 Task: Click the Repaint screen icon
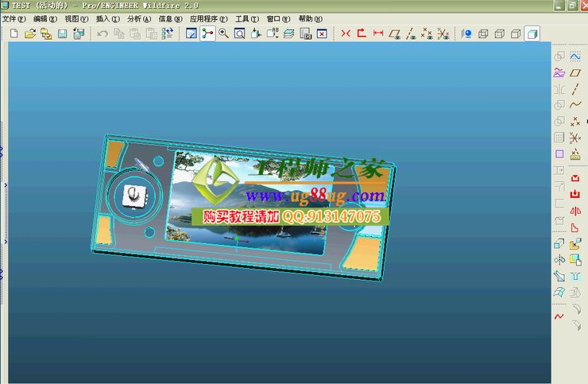[x=191, y=33]
